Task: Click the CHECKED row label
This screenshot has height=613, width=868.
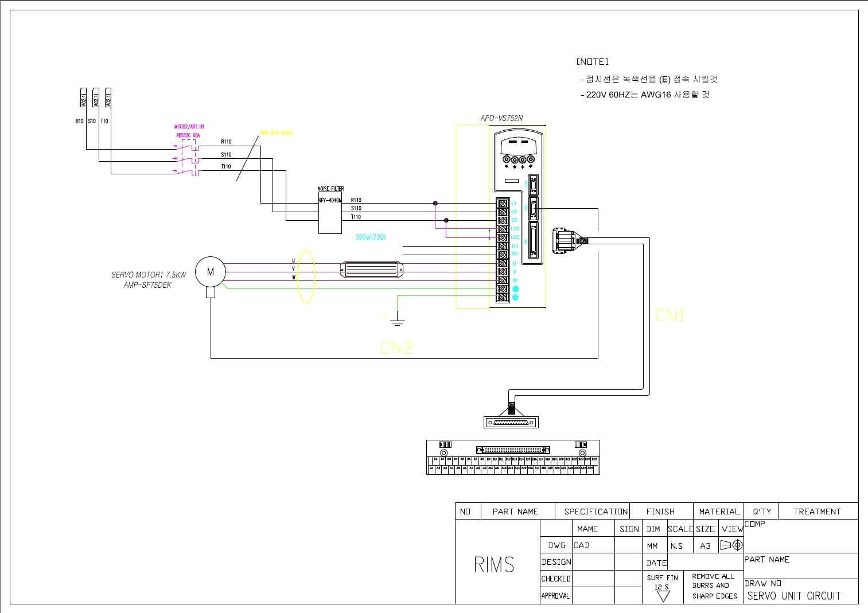Action: pos(556,579)
